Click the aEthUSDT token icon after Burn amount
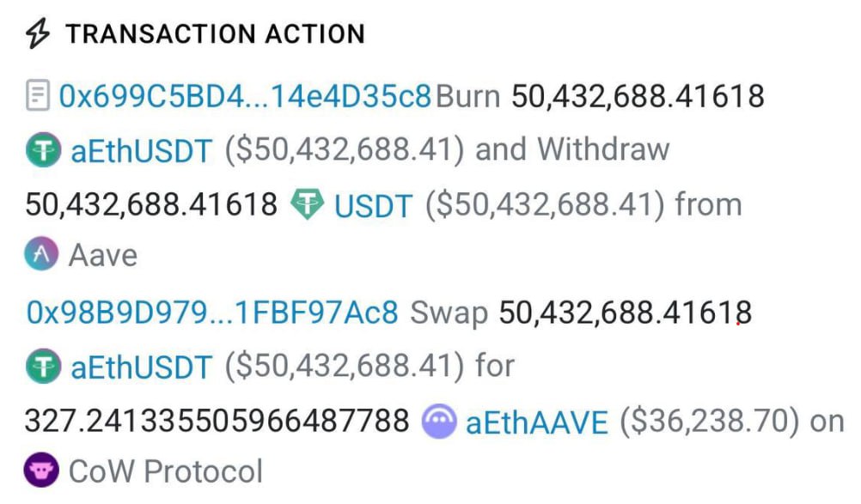861x504 pixels. click(43, 150)
